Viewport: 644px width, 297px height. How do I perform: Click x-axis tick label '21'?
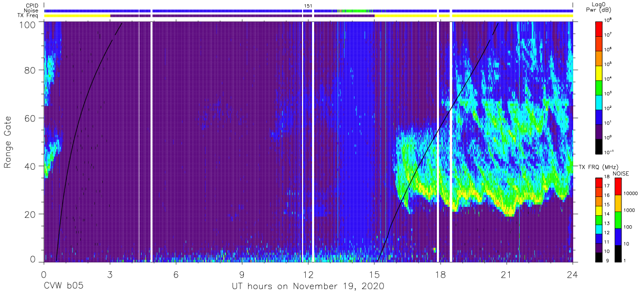pos(506,274)
